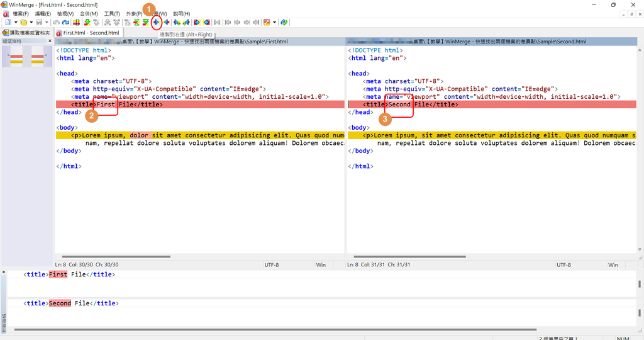
Task: Close the location pane with its X button
Action: [x=50, y=42]
